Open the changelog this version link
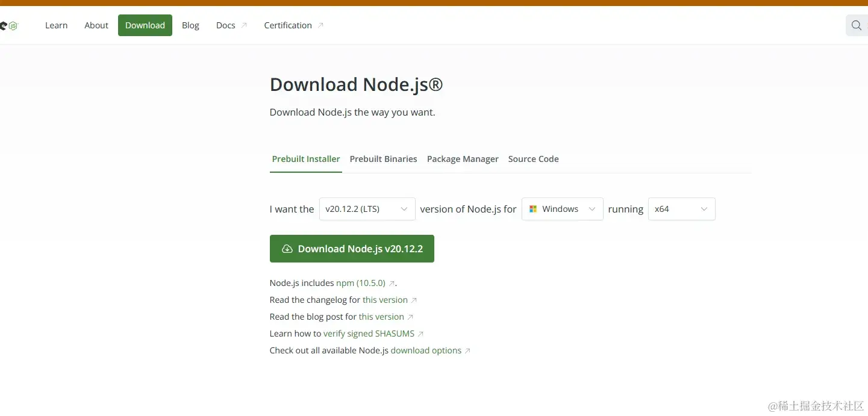The width and height of the screenshot is (868, 416). [x=385, y=300]
